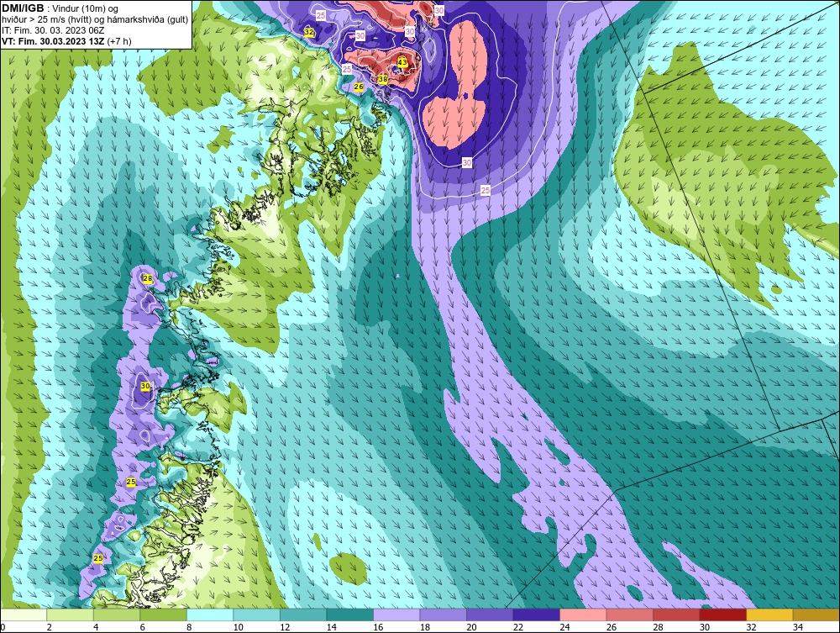
Task: Select the 8–10 light cyan color swatch
Action: click(210, 615)
